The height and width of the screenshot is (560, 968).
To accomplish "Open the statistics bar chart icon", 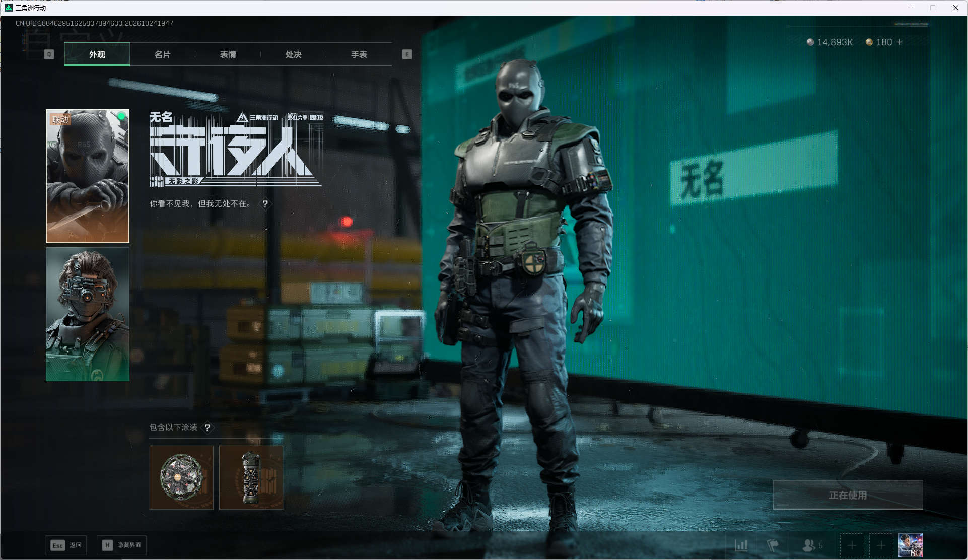I will pos(741,545).
